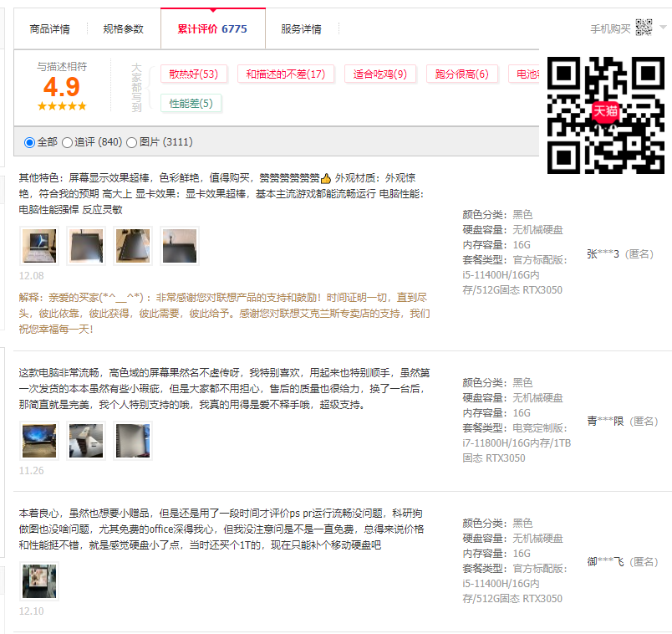Screen dimensions: 672x634
Task: Click the 适合吃鸡(9) review tag
Action: click(379, 74)
